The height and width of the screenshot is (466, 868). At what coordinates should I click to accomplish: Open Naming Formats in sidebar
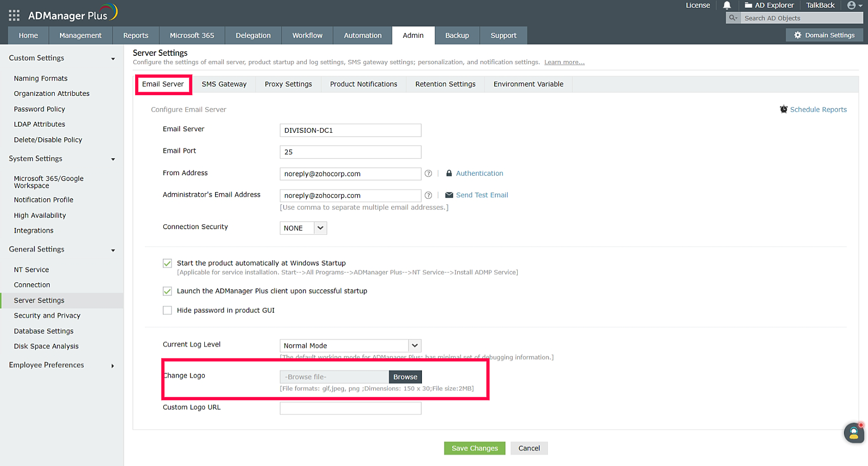click(40, 78)
